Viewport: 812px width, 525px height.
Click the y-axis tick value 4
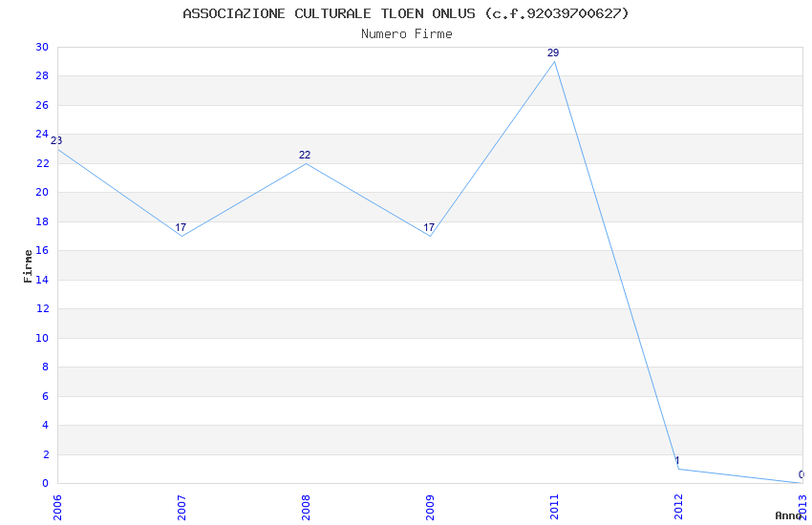click(x=45, y=425)
